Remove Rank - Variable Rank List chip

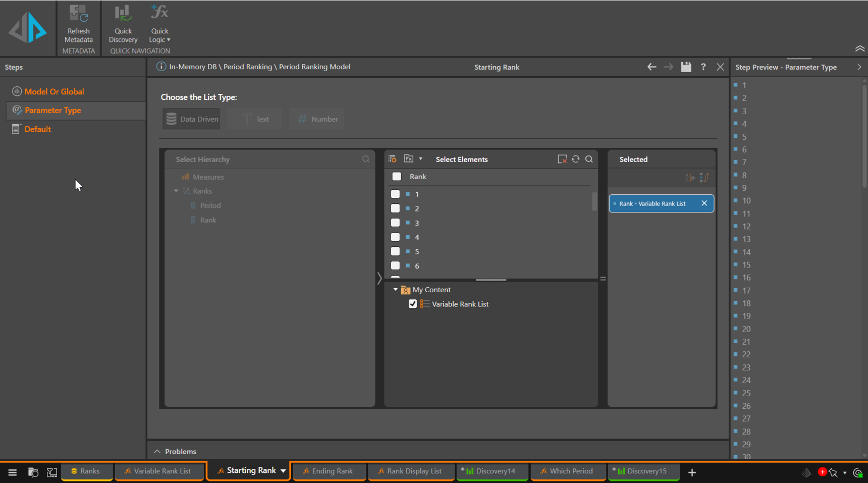pos(704,203)
